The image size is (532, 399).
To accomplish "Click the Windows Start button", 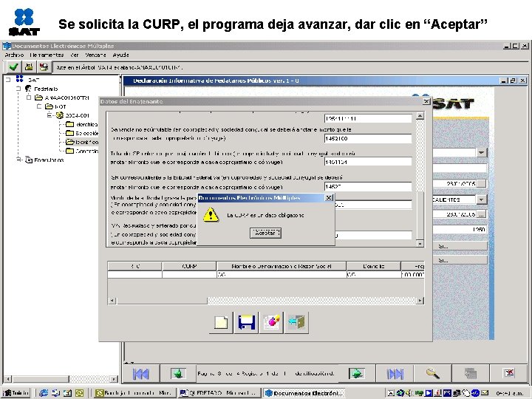I will [16, 393].
